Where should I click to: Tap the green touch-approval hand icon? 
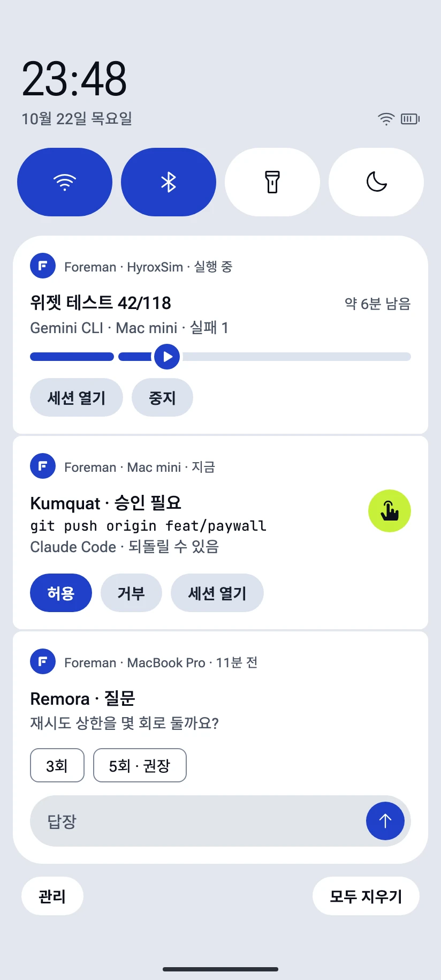390,511
